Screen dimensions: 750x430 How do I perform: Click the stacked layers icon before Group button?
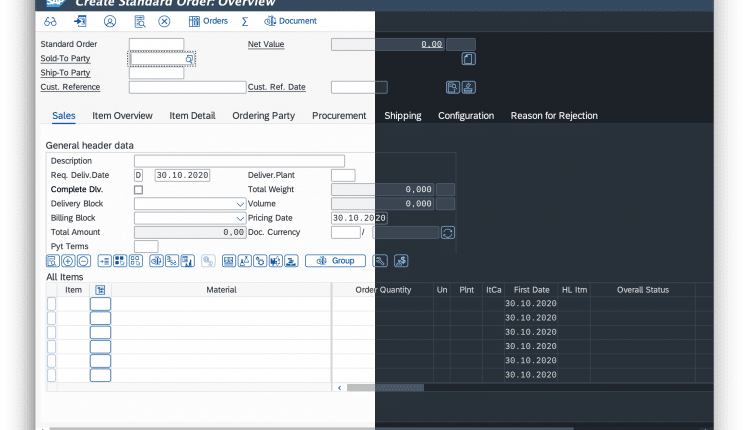(x=291, y=261)
